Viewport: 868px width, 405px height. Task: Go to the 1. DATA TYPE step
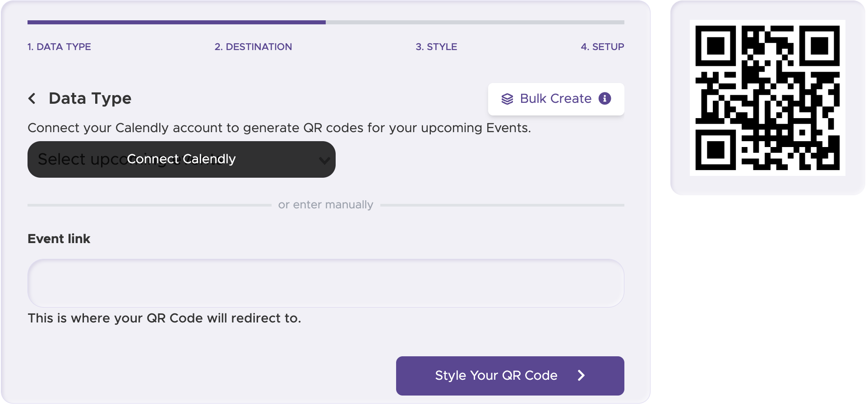[59, 46]
